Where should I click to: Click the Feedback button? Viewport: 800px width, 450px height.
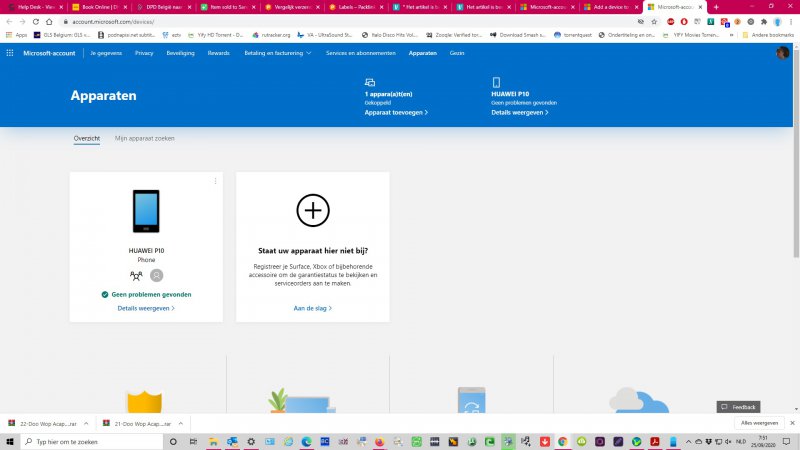(738, 407)
